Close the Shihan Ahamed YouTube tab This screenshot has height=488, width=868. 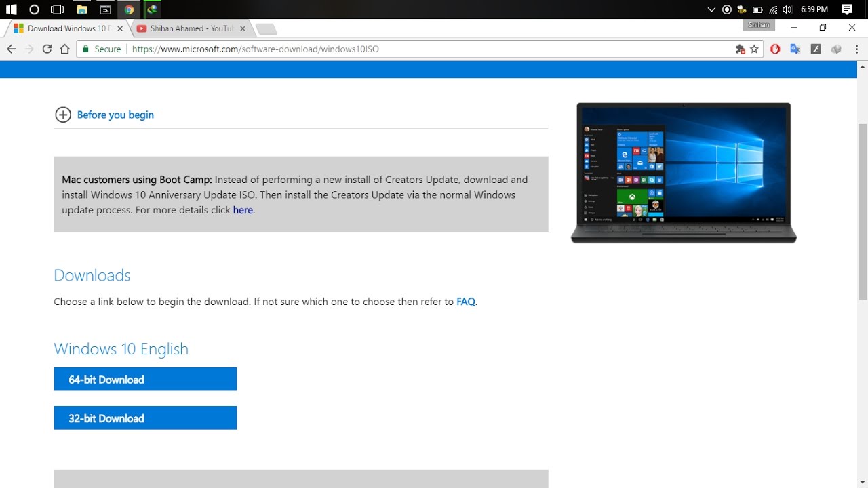coord(243,28)
